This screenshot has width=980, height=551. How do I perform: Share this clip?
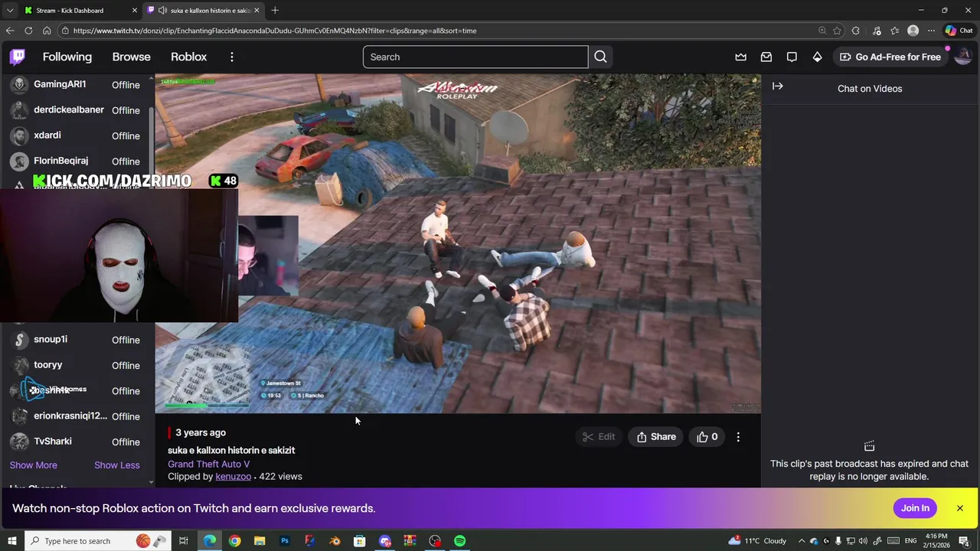tap(656, 437)
